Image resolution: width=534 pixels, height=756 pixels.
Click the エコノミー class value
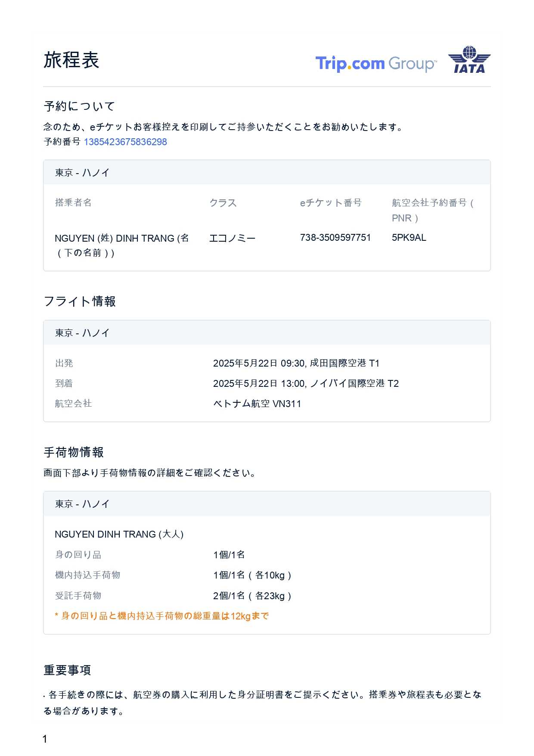coord(232,238)
